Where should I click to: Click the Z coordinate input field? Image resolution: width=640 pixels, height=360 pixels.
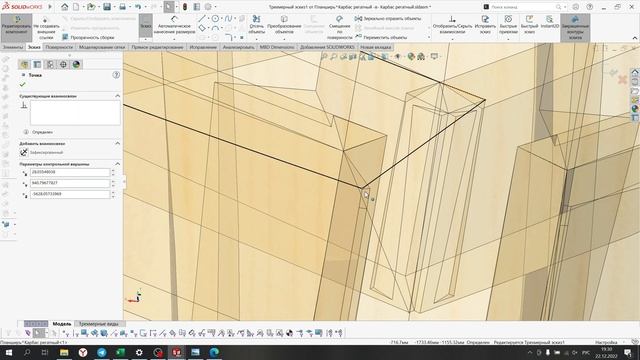70,194
